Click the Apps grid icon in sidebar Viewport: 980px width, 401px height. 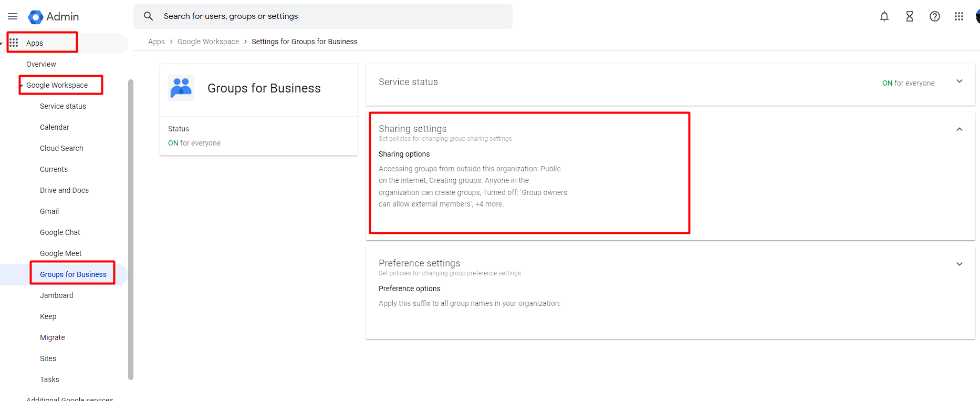14,43
